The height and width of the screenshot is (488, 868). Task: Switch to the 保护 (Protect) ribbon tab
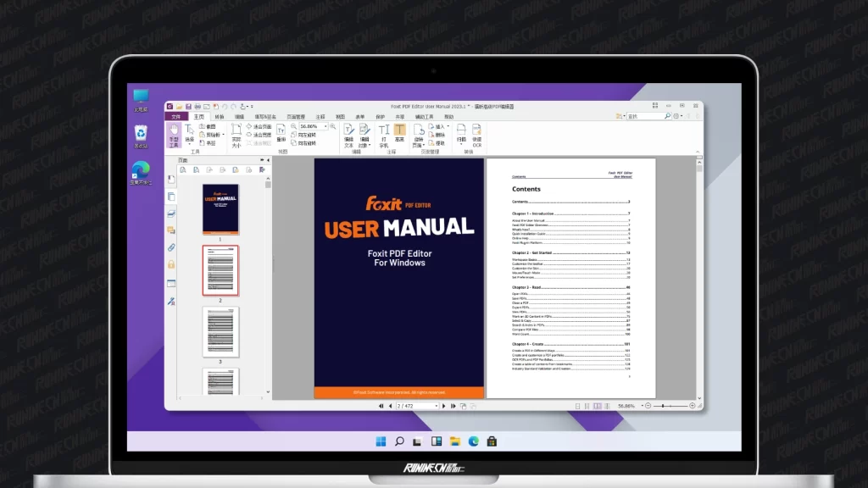[x=380, y=117]
